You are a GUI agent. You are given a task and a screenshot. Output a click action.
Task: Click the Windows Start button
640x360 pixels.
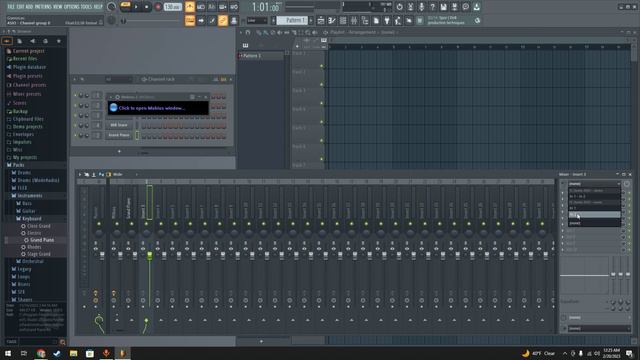coord(8,353)
